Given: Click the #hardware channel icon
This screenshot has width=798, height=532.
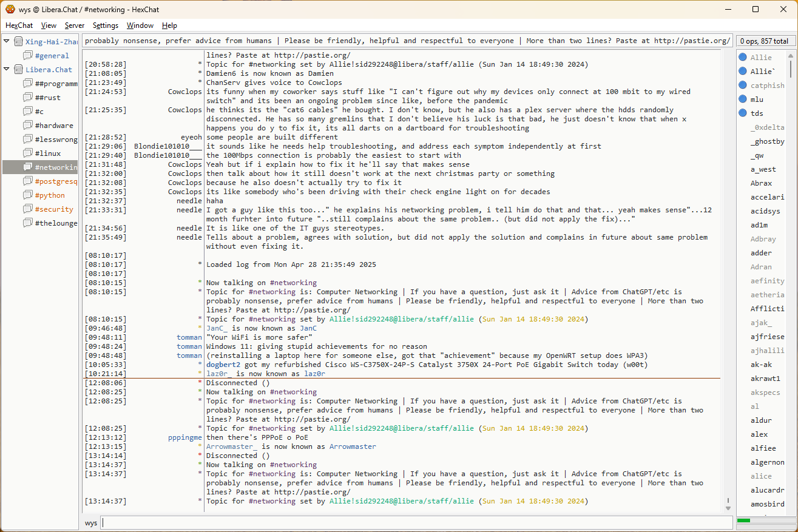Looking at the screenshot, I should (x=28, y=126).
